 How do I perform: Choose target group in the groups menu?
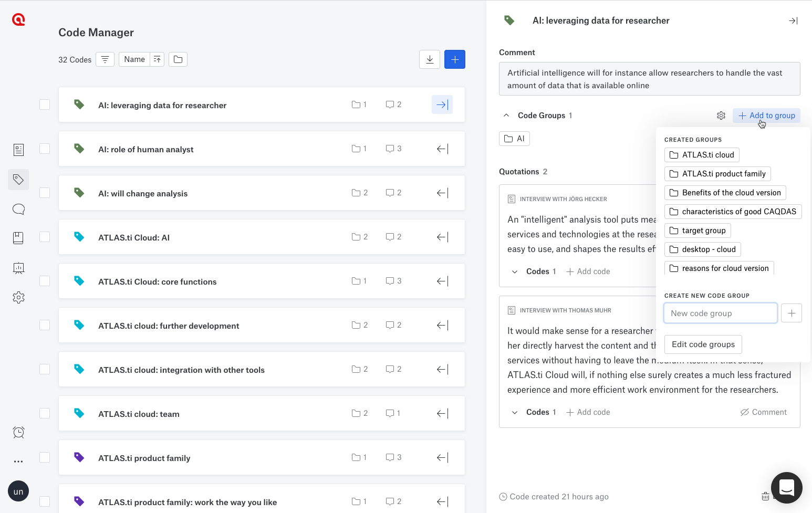point(698,230)
